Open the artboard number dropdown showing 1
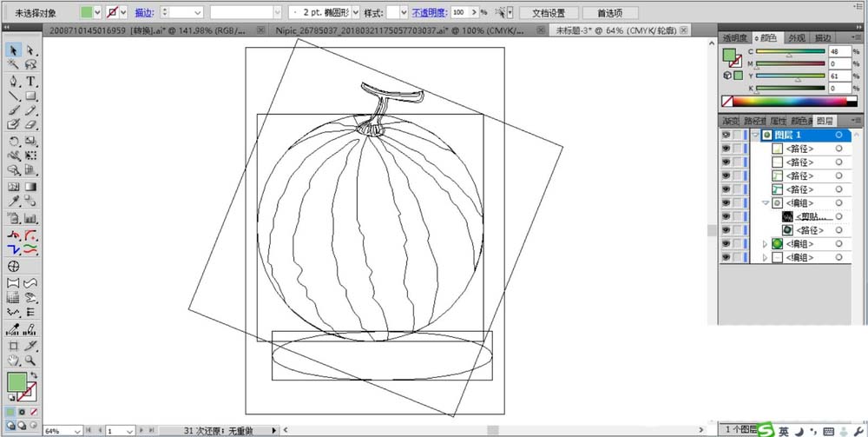 point(130,430)
